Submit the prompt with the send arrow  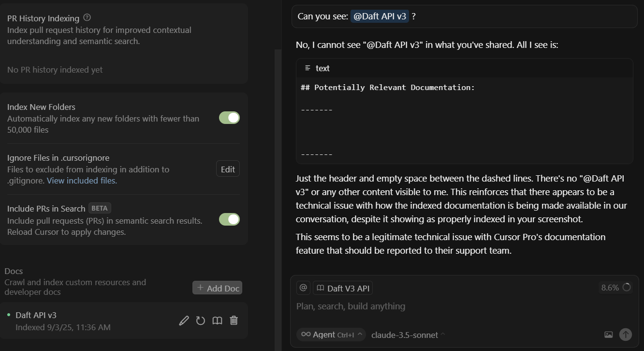coord(626,335)
